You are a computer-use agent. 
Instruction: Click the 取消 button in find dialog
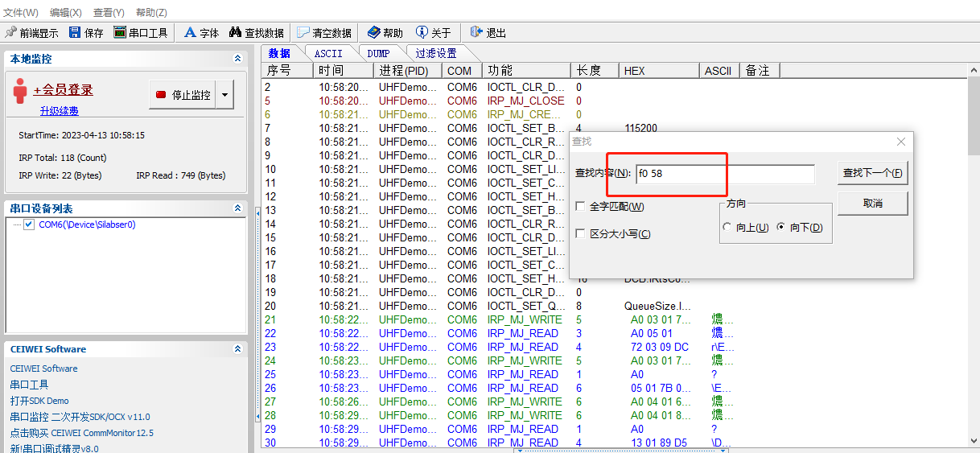coord(872,204)
